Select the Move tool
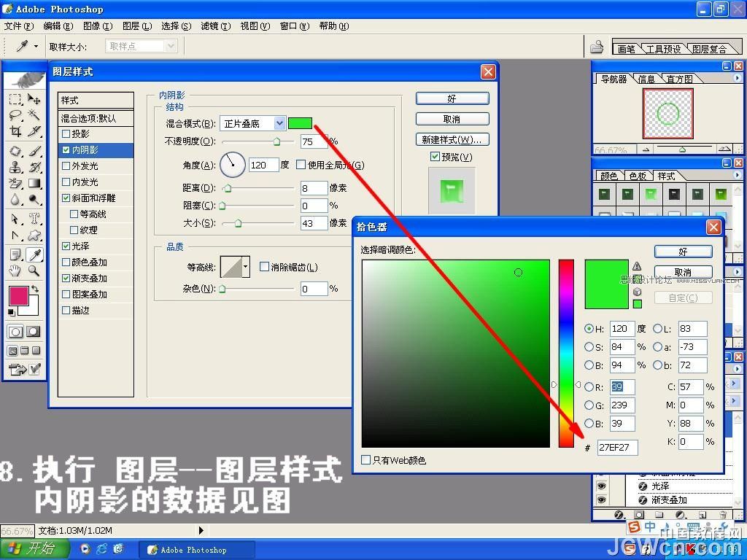Image resolution: width=747 pixels, height=560 pixels. tap(34, 99)
